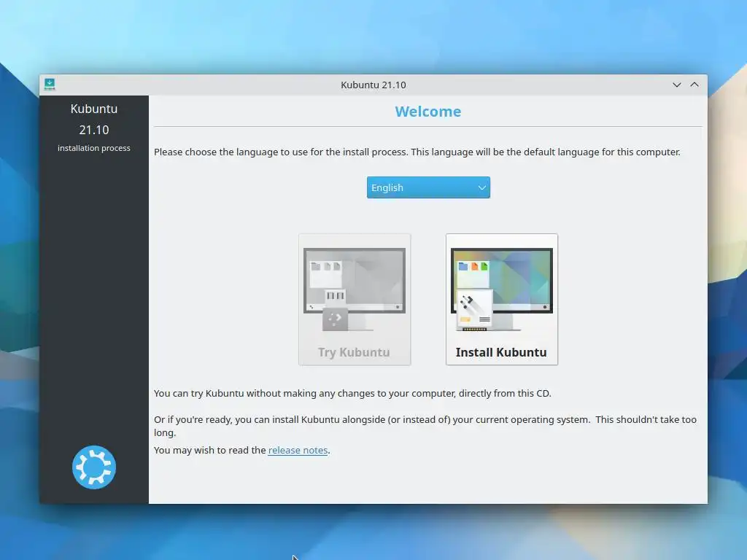747x560 pixels.
Task: Click the 'Kubuntu 21.10' title bar text
Action: click(x=373, y=85)
